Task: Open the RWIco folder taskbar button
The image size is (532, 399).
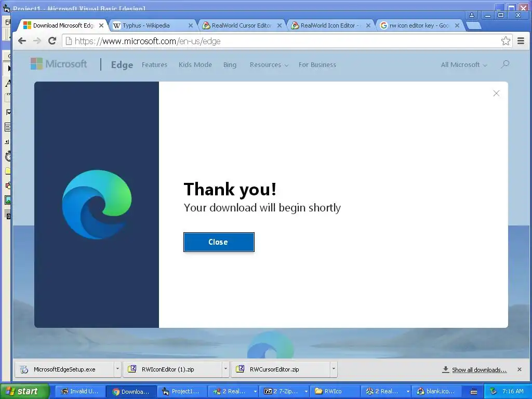Action: pos(335,391)
